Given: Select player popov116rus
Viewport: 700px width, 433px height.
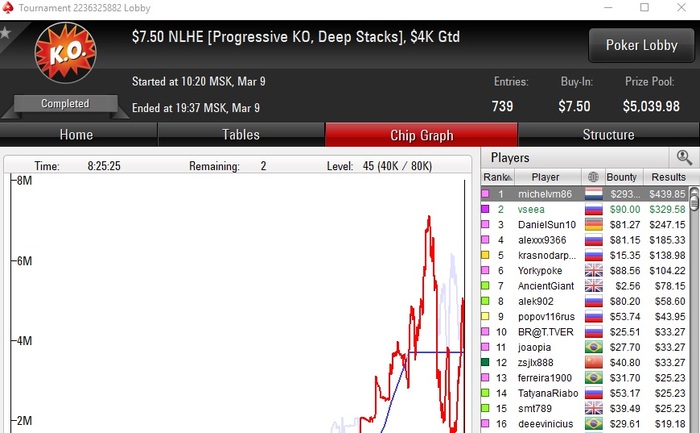Looking at the screenshot, I should [x=585, y=316].
